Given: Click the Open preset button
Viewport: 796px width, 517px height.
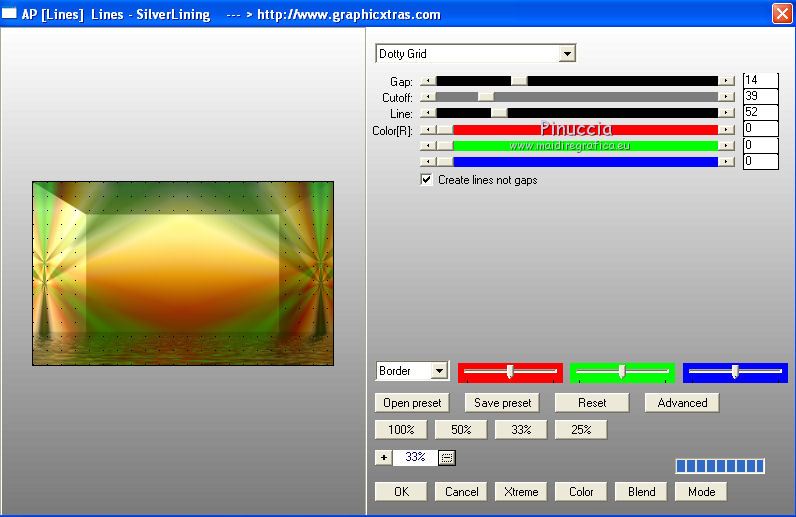Looking at the screenshot, I should [412, 403].
